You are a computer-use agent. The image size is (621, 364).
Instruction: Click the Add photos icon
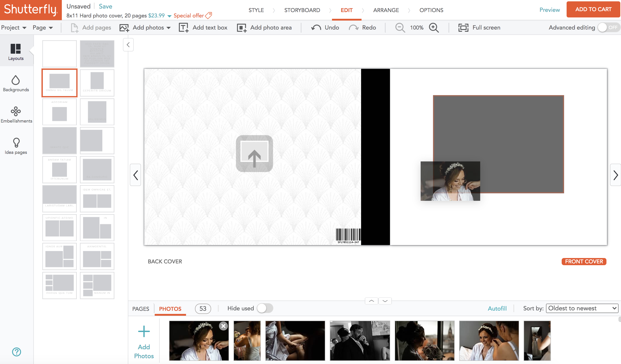(124, 27)
